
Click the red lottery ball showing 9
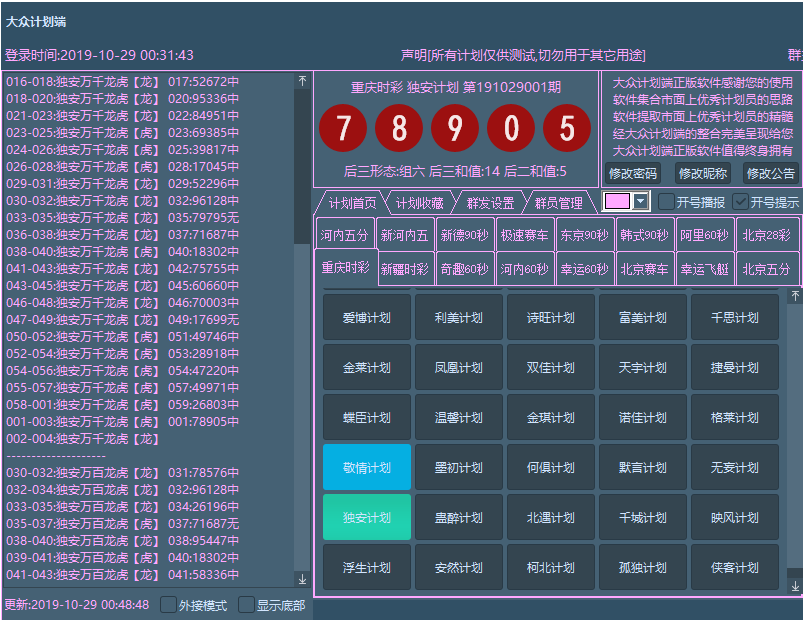[455, 129]
